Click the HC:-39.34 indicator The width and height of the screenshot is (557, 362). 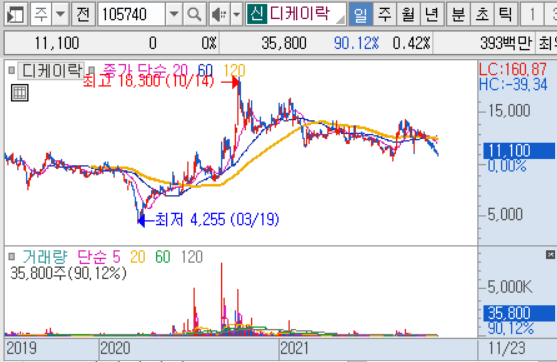click(x=513, y=85)
